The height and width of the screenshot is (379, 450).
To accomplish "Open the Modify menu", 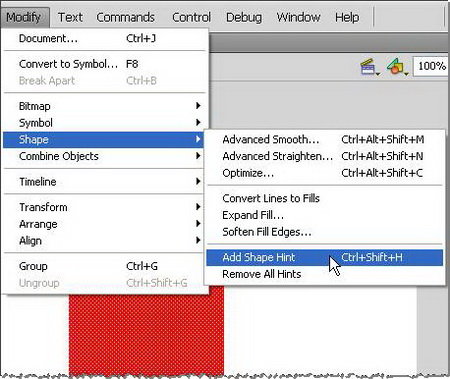I will 24,17.
